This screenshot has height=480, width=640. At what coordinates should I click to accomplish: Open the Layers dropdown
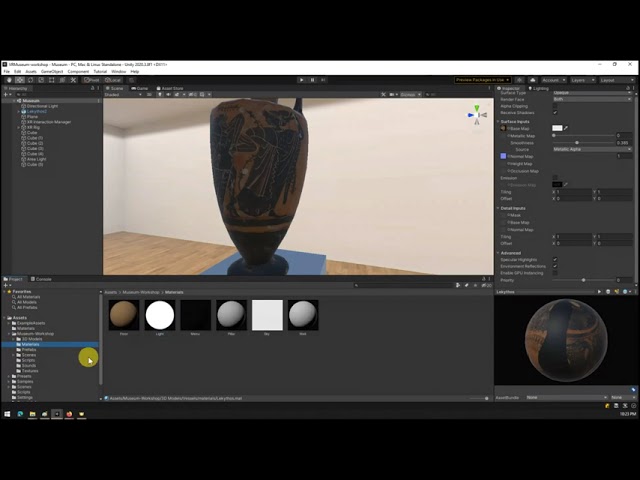click(582, 80)
